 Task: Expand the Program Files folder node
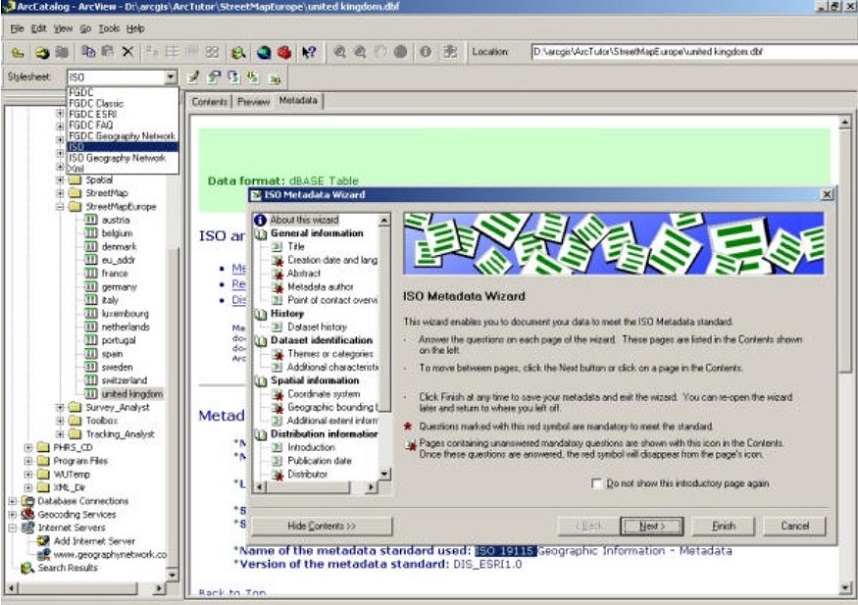click(x=28, y=461)
